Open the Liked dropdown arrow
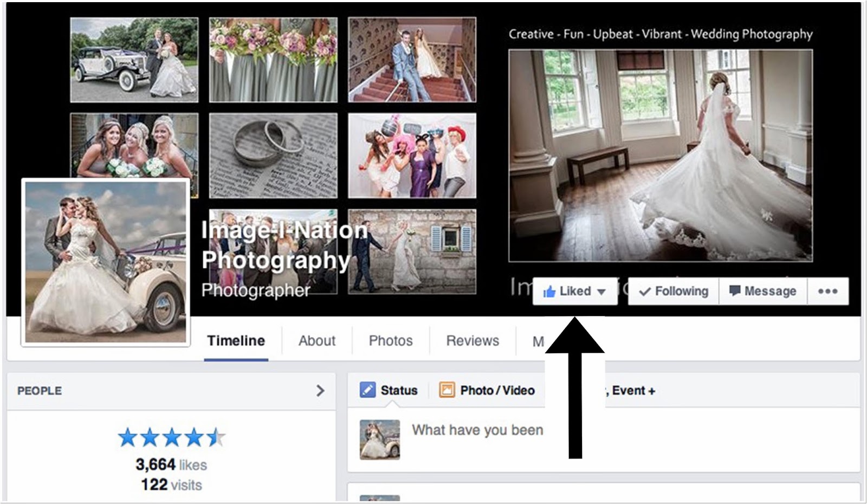 click(x=601, y=292)
